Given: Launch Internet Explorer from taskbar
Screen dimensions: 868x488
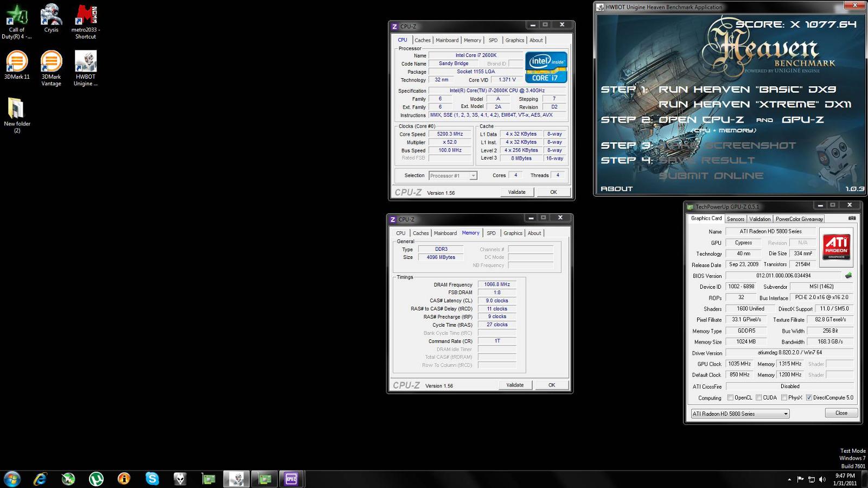Looking at the screenshot, I should click(x=40, y=479).
